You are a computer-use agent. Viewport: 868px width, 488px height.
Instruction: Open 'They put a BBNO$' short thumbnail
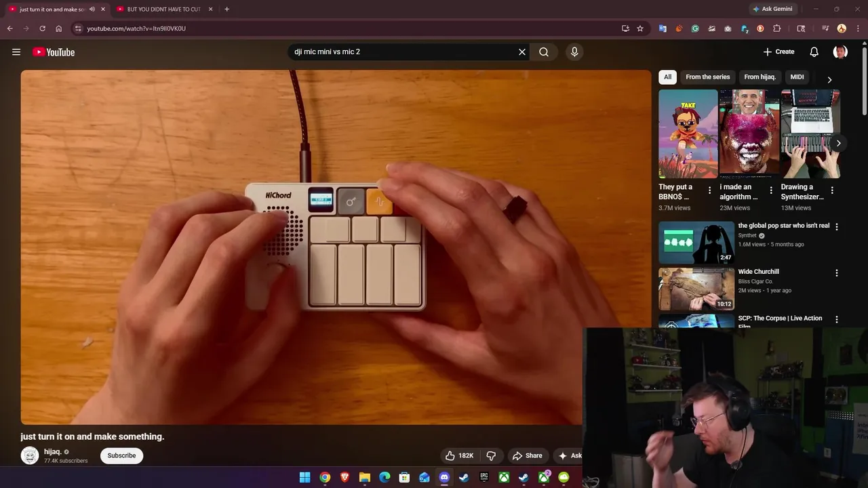click(x=688, y=134)
